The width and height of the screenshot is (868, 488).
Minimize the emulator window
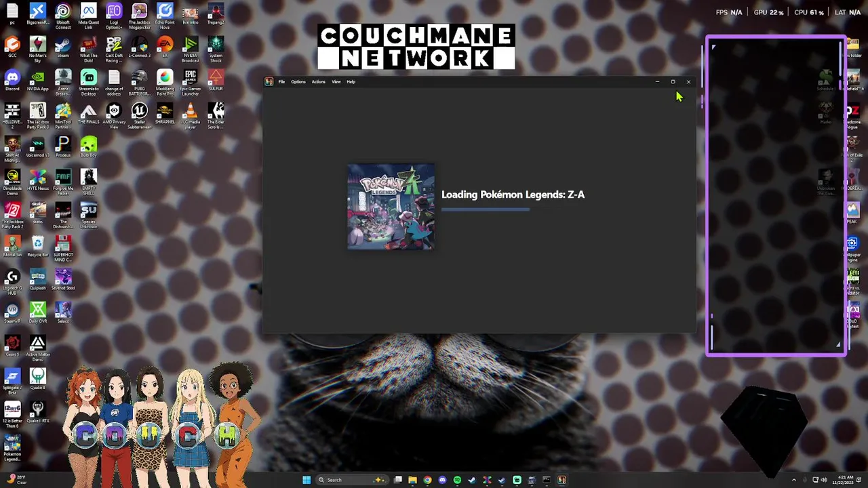click(657, 82)
